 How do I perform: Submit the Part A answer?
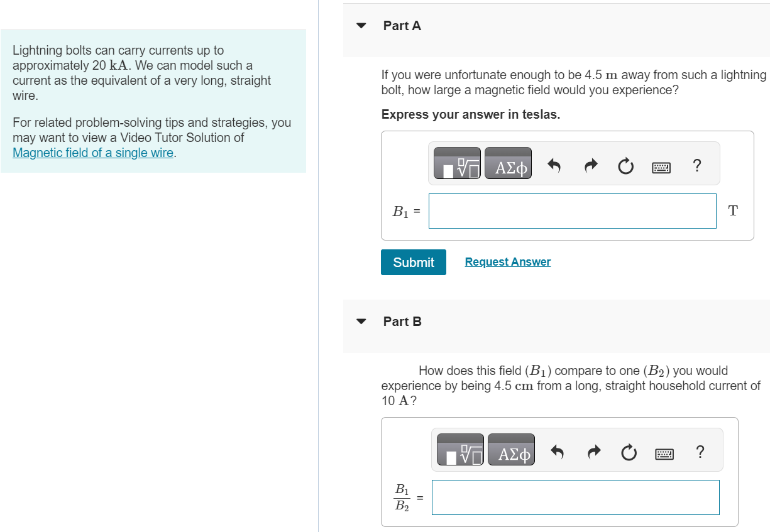tap(414, 263)
